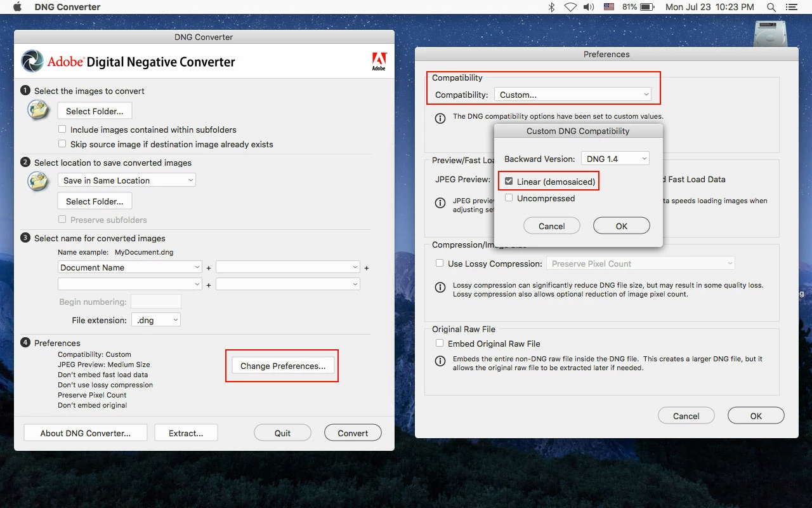Click OK in Custom DNG Compatibility dialog
812x508 pixels.
coord(622,226)
